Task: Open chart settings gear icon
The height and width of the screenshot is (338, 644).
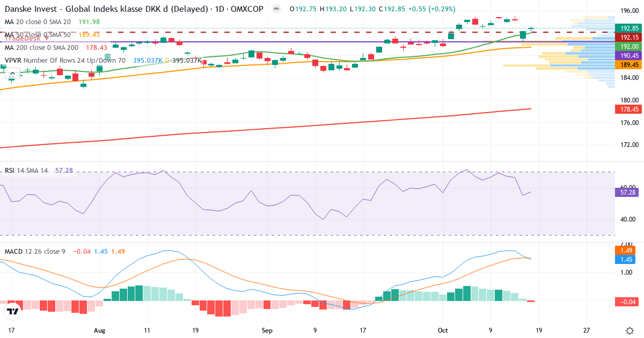Action: click(x=629, y=330)
